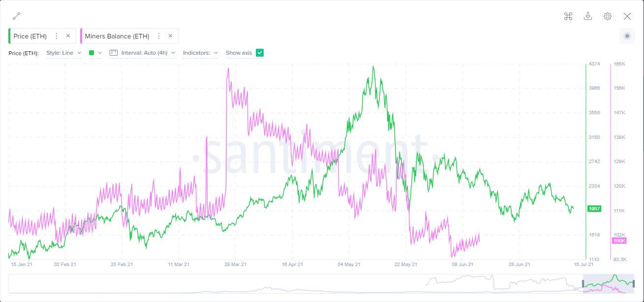Select the Price (ETH) metric tab
Viewport: 644px width, 302px height.
tap(30, 36)
